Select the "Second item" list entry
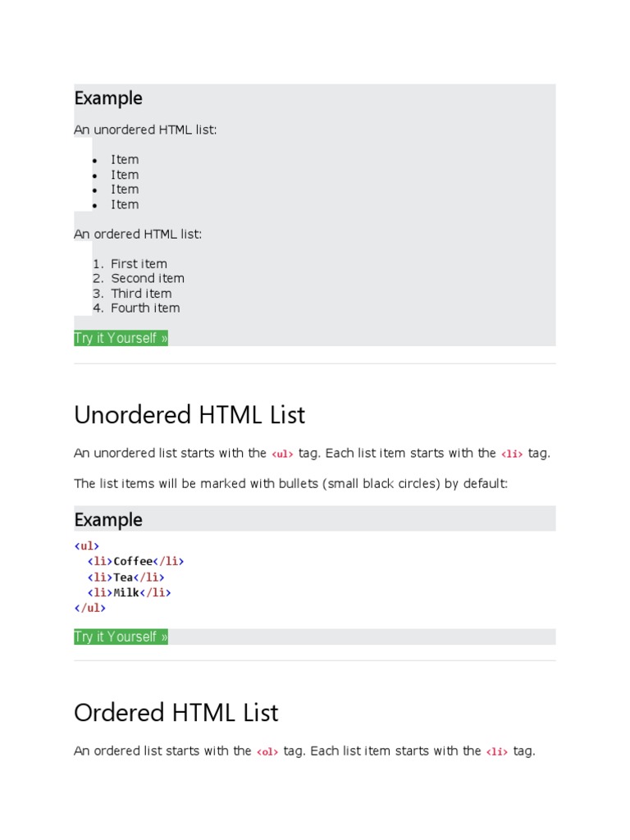This screenshot has height=840, width=630. 148,279
